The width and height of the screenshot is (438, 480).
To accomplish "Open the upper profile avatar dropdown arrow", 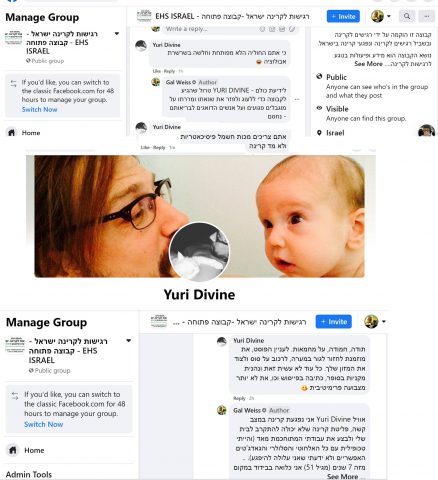I will click(x=389, y=16).
